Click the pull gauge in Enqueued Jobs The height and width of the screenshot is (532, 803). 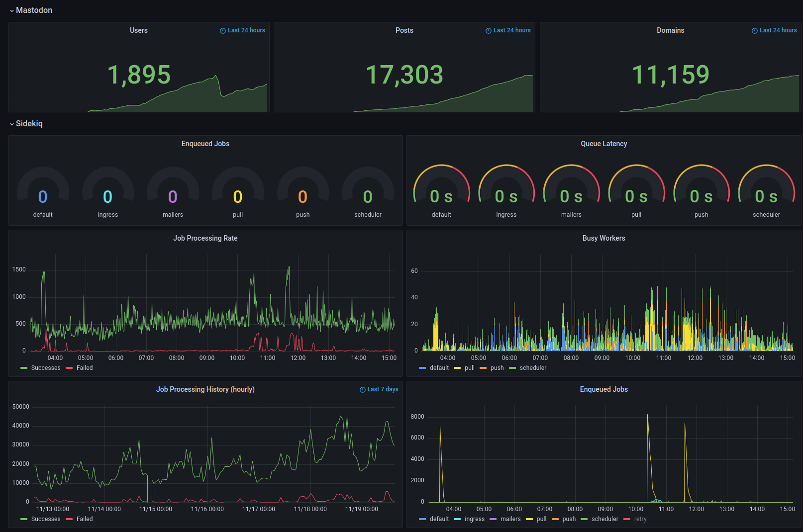[238, 191]
